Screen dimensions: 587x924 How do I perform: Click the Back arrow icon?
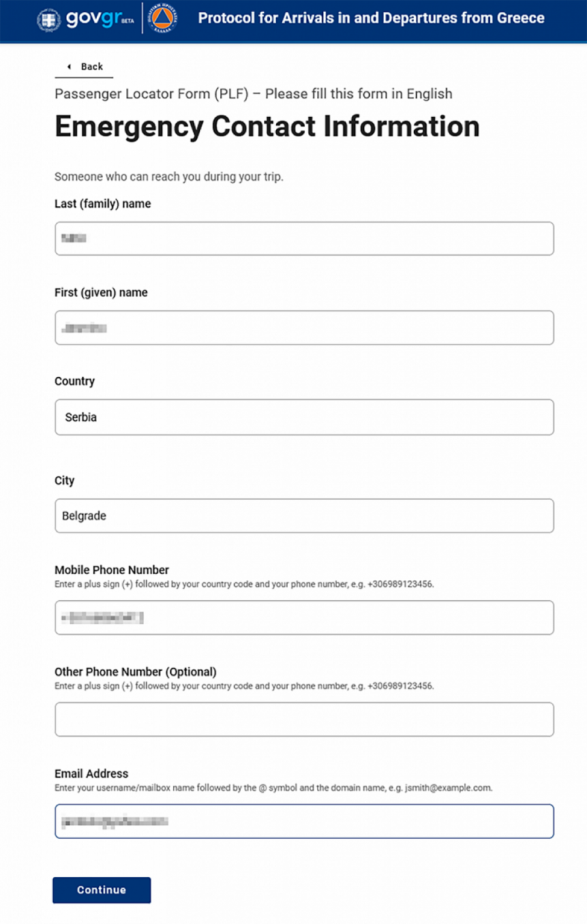(69, 67)
